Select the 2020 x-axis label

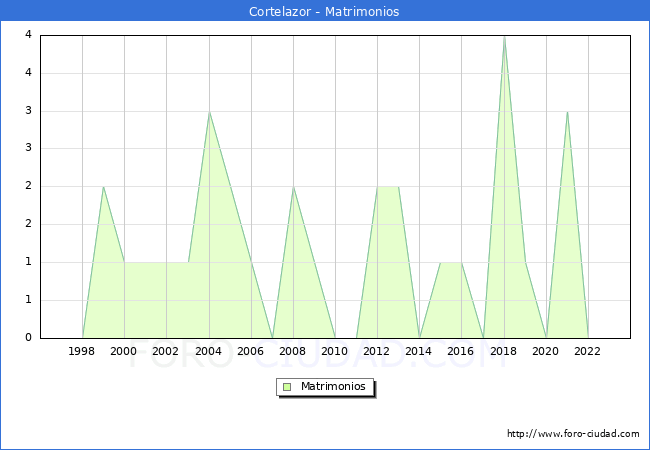[x=546, y=351]
